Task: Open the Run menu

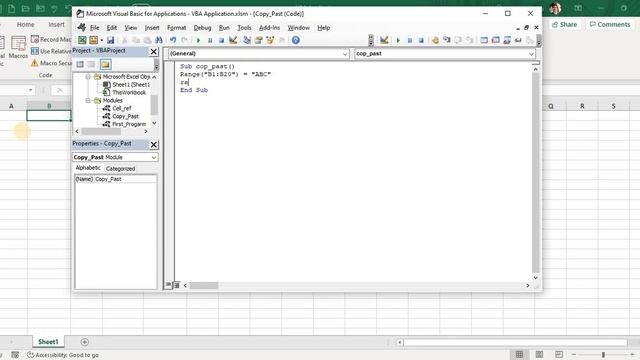Action: pos(224,28)
